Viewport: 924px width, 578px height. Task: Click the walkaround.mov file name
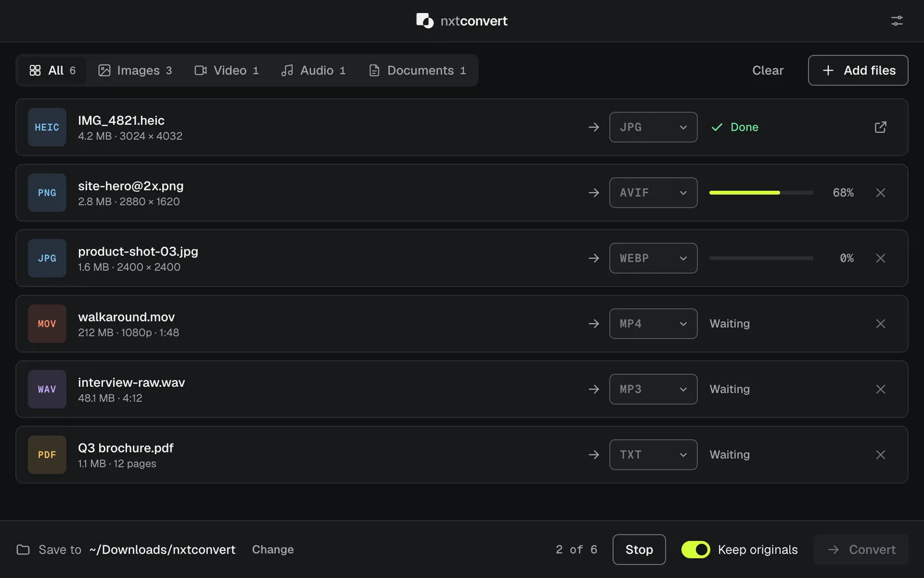[x=126, y=317]
